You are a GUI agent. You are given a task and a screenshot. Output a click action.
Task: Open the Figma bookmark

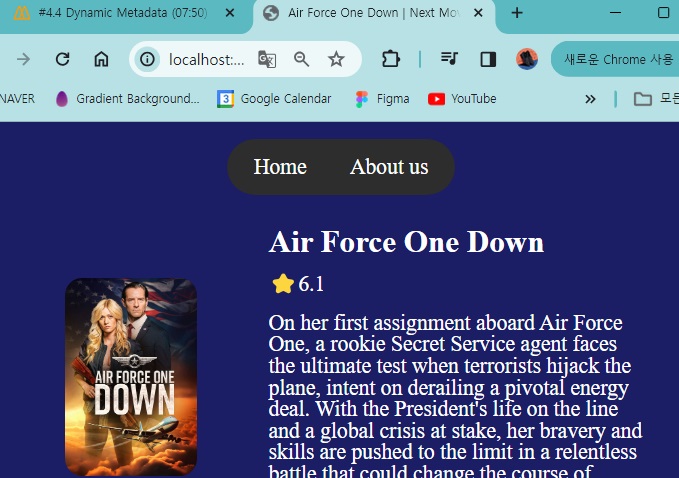(382, 99)
